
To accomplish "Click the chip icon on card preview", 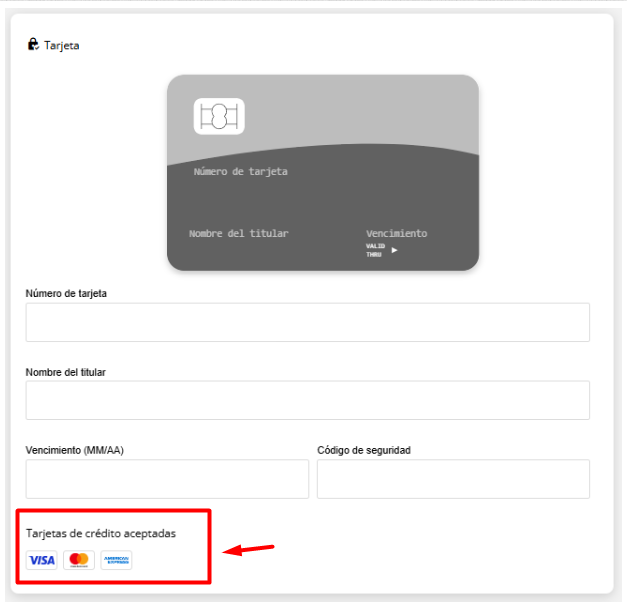I will point(219,117).
